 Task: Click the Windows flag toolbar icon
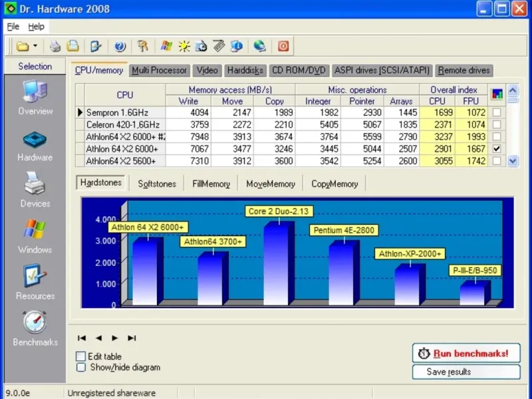166,46
